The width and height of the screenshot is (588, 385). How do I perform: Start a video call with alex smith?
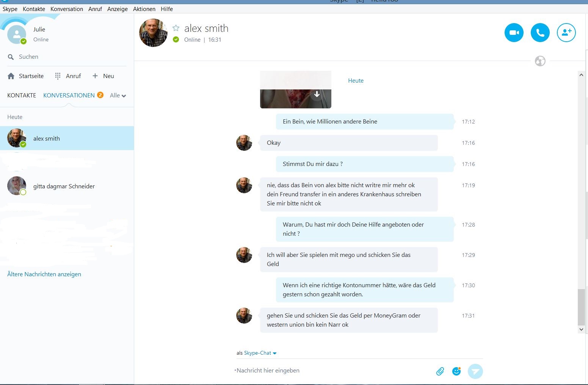point(514,33)
